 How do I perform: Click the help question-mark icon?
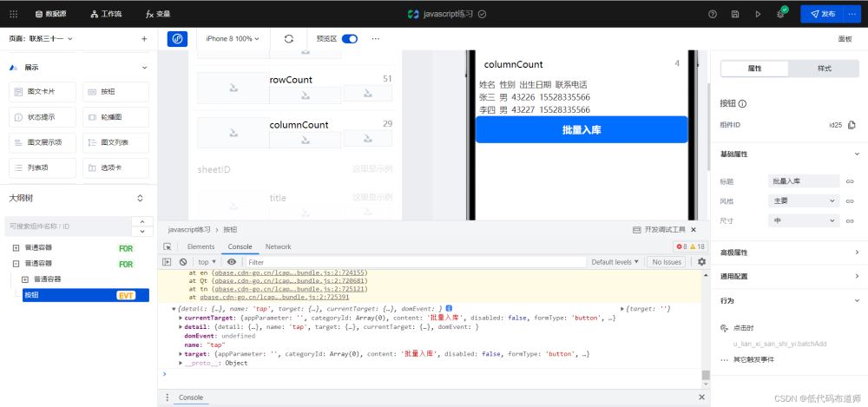(x=713, y=15)
